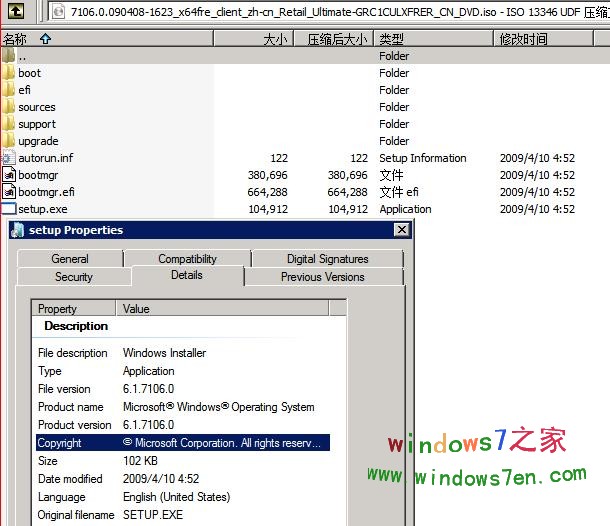
Task: Click the bootmgr file icon
Action: (9, 175)
